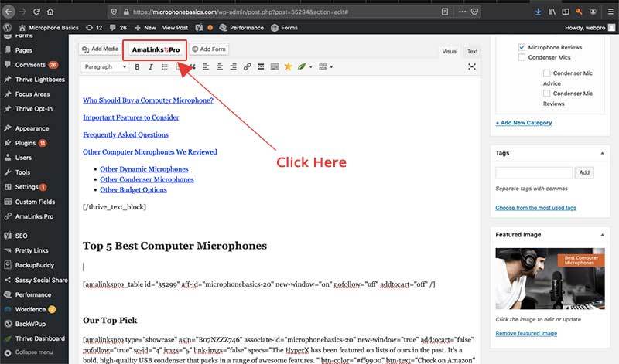Align text right
Viewport: 619px width, 364px height.
click(234, 66)
